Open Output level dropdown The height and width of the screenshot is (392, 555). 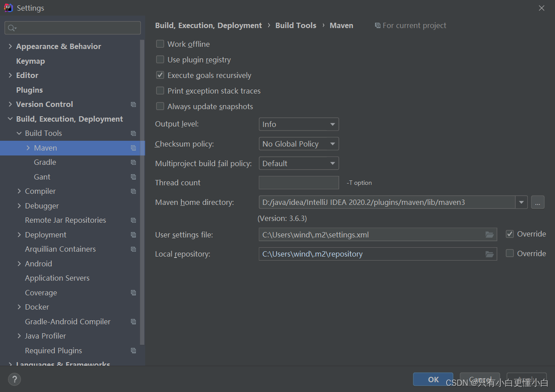pyautogui.click(x=299, y=124)
